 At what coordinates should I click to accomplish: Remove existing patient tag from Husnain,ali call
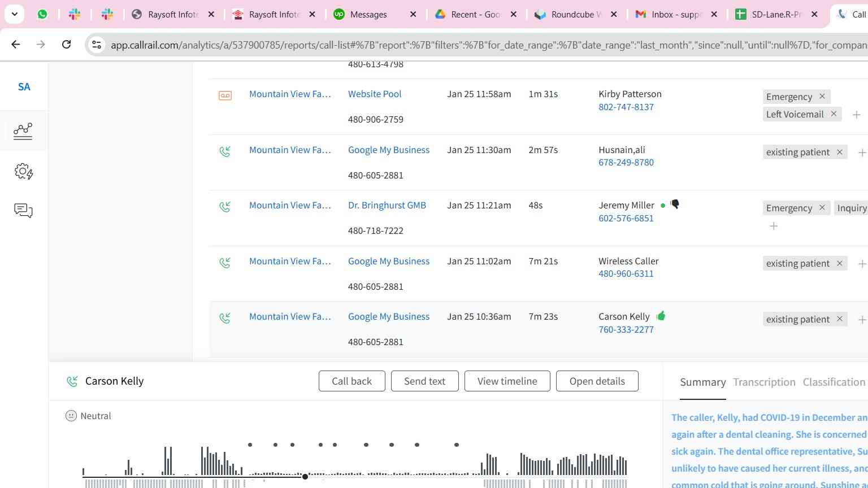[x=840, y=152]
